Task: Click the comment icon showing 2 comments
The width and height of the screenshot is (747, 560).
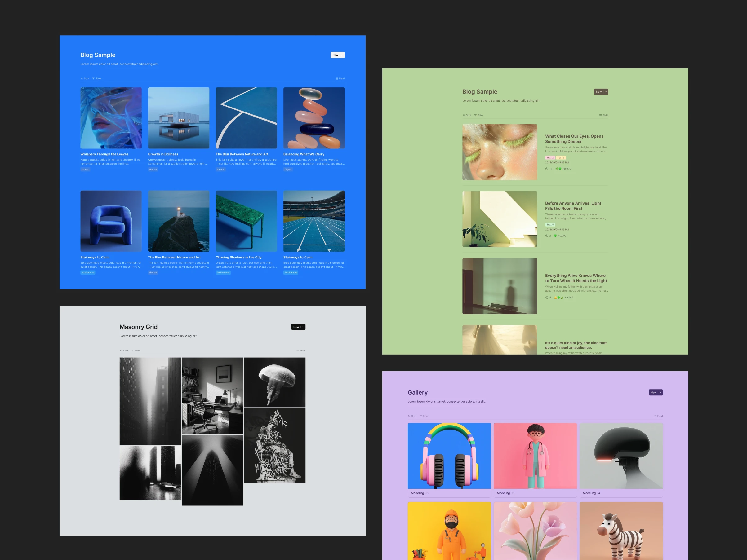Action: (x=547, y=236)
